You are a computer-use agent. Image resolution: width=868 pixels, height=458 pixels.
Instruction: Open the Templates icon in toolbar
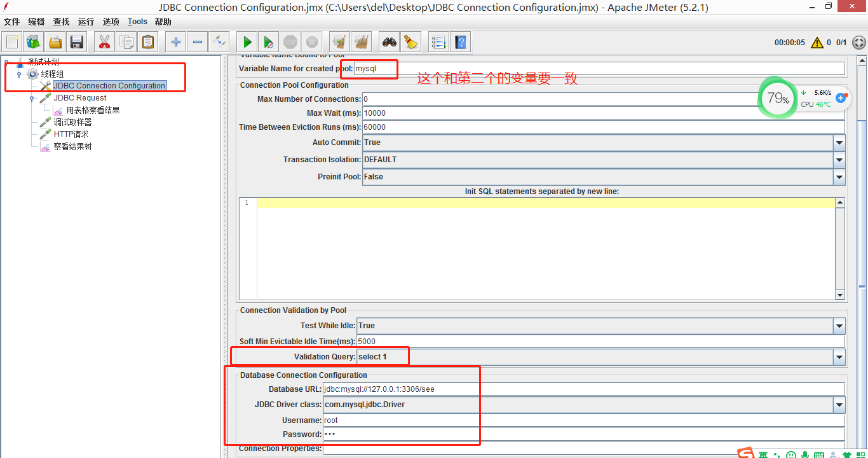coord(34,43)
